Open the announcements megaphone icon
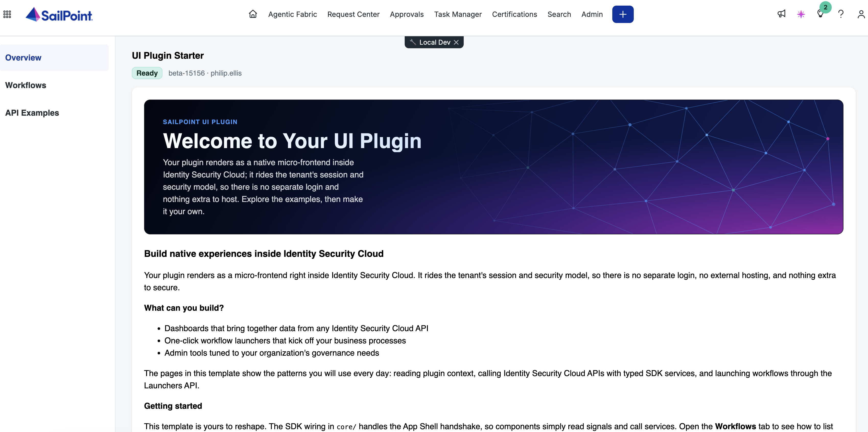Viewport: 868px width, 432px height. click(x=781, y=14)
